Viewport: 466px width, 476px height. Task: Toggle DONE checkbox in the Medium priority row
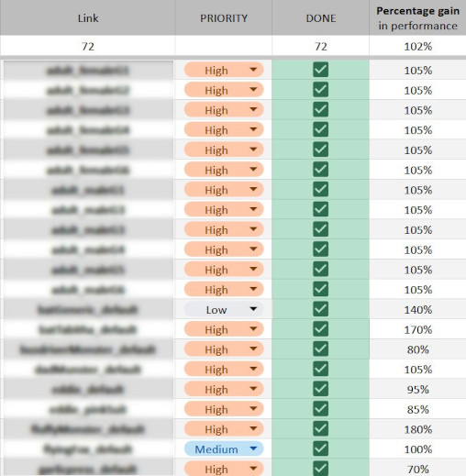click(x=321, y=448)
